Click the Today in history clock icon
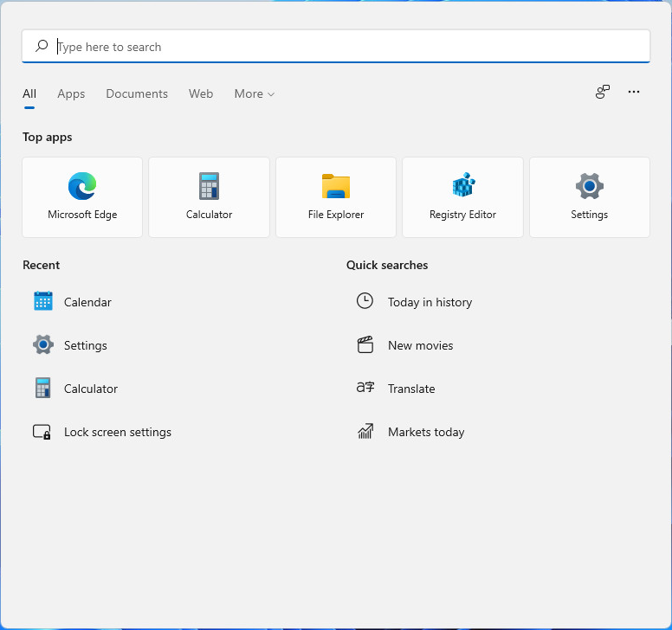672x630 pixels. point(365,301)
